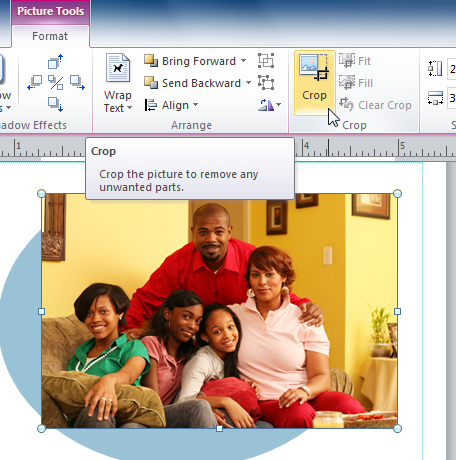Open the Rotate dropdown arrow
Screen dimensions: 456x460
coord(278,105)
